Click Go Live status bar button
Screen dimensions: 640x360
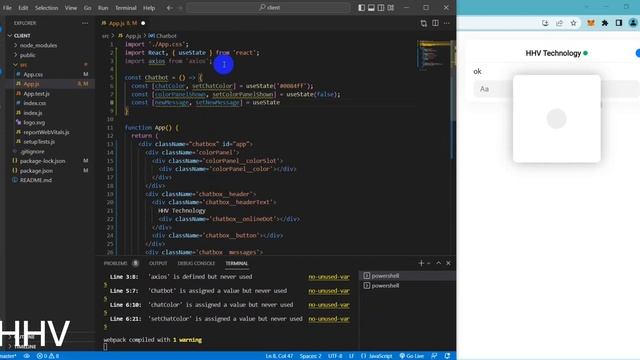point(412,356)
